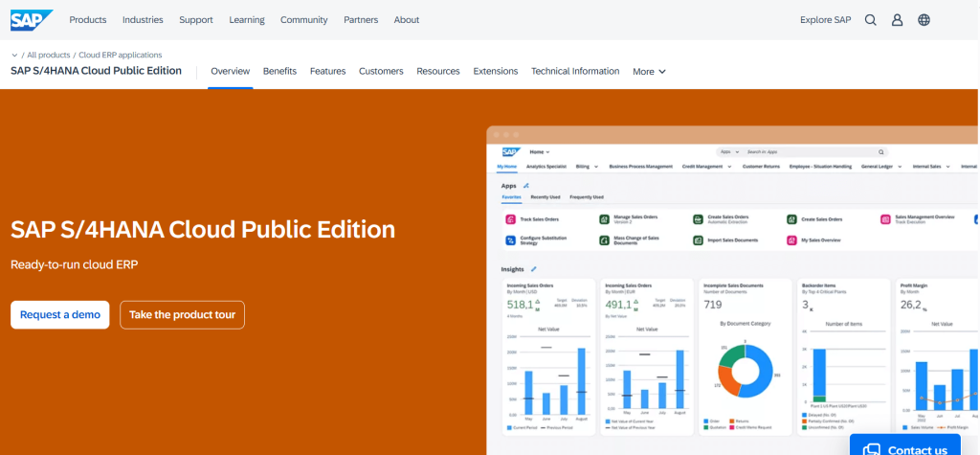
Task: Click the 26,2 % Profit Margin value
Action: coord(913,305)
